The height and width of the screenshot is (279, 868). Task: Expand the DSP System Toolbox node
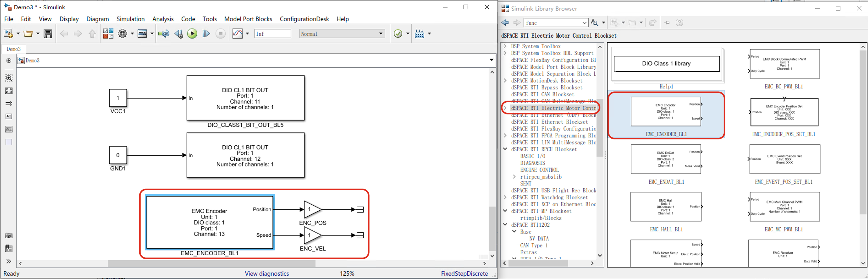coord(505,46)
